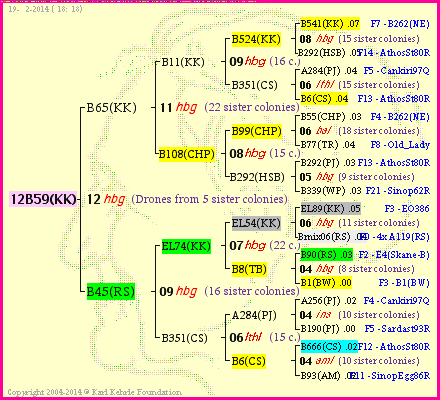Screen dimensions: 440x400
Task: Click the B77(TR) .04 entry
Action: click(328, 145)
